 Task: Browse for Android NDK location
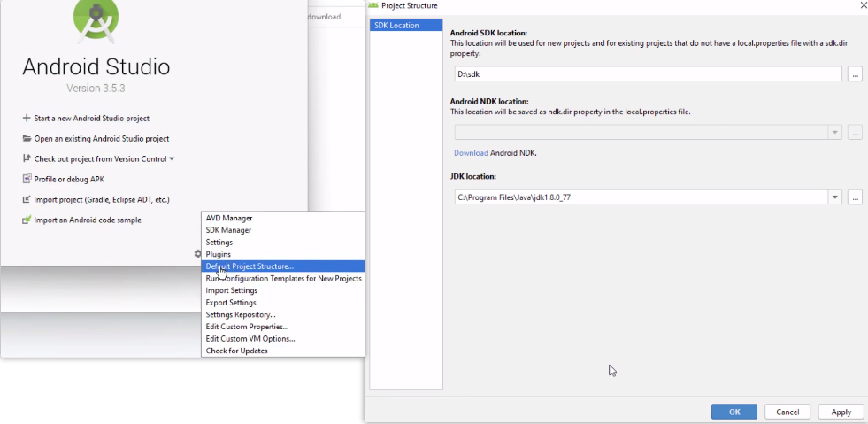(x=855, y=132)
